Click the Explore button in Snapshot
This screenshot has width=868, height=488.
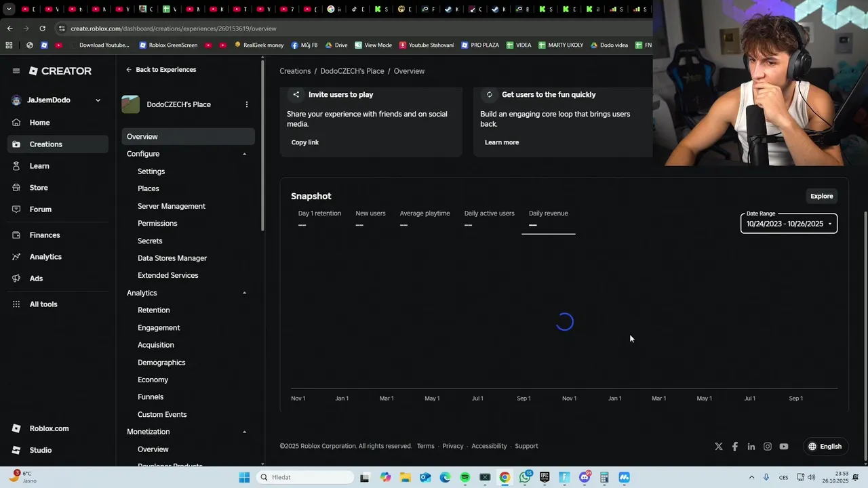pos(822,197)
